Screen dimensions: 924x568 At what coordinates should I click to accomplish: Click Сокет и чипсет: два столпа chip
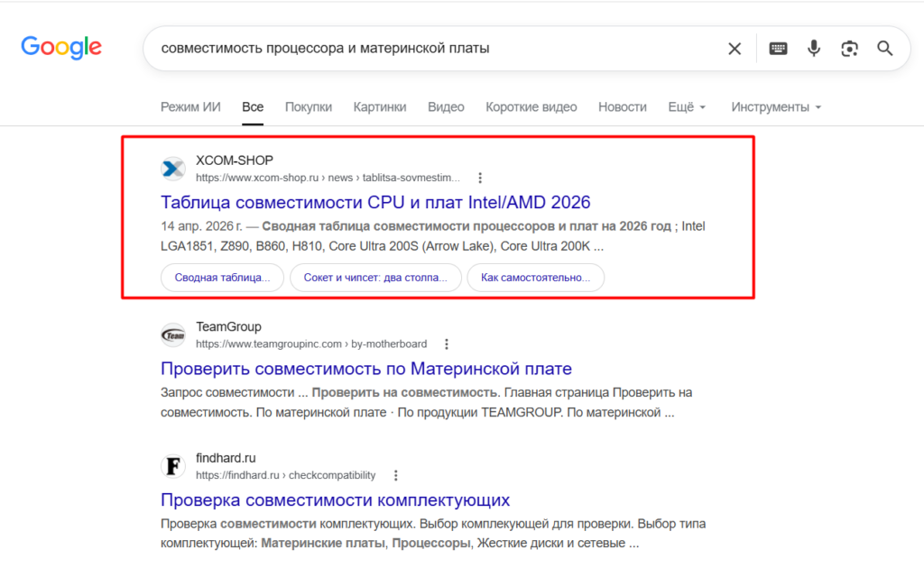375,277
